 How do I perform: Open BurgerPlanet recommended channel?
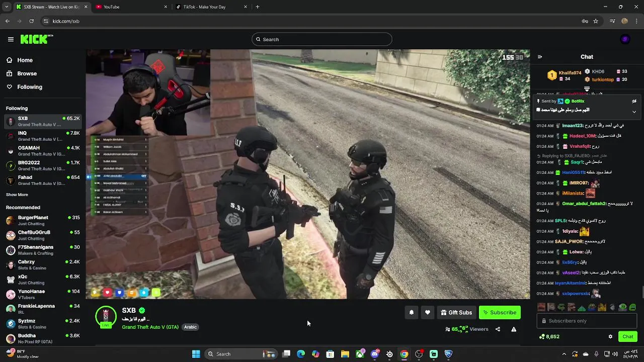click(x=43, y=221)
